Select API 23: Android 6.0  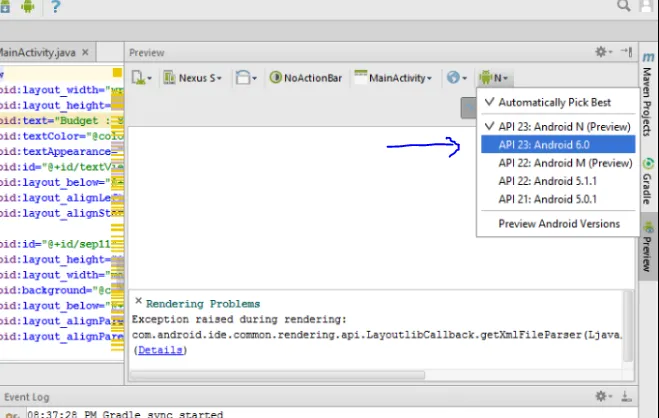(x=558, y=145)
